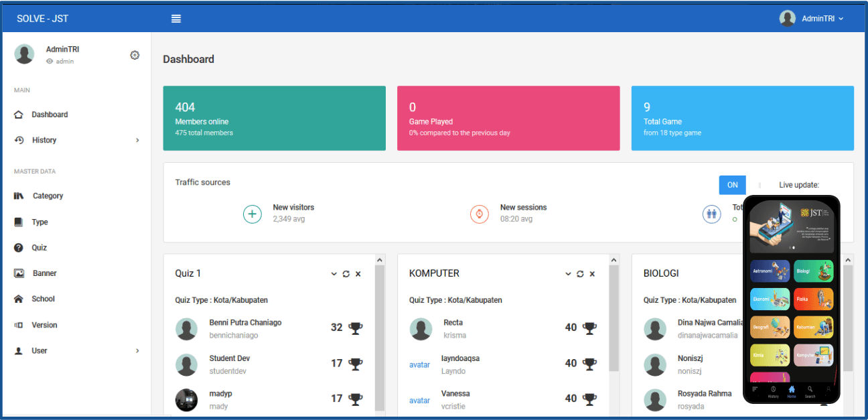Tap the Geografi tile in phone preview

pos(770,327)
